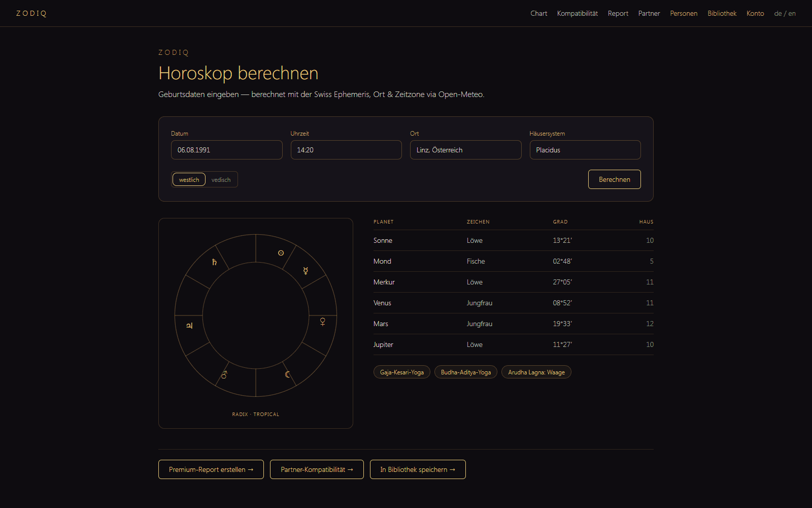
Task: Click the ZEICHEN column header
Action: click(x=478, y=222)
